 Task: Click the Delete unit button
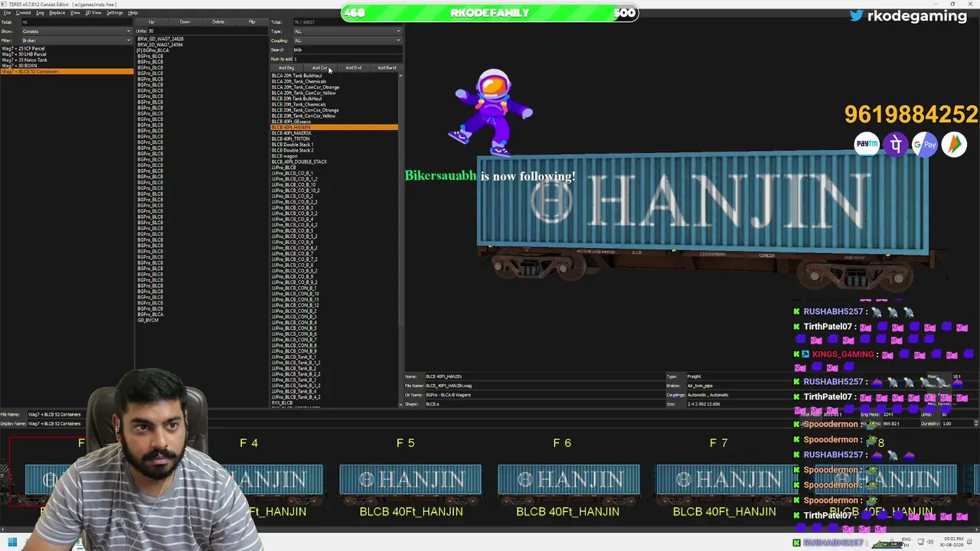pos(218,22)
